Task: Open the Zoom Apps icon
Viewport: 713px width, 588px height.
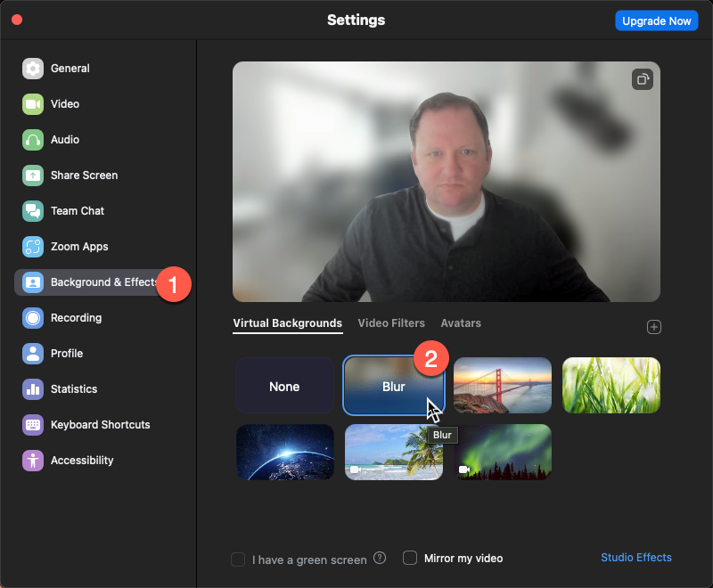Action: point(33,247)
